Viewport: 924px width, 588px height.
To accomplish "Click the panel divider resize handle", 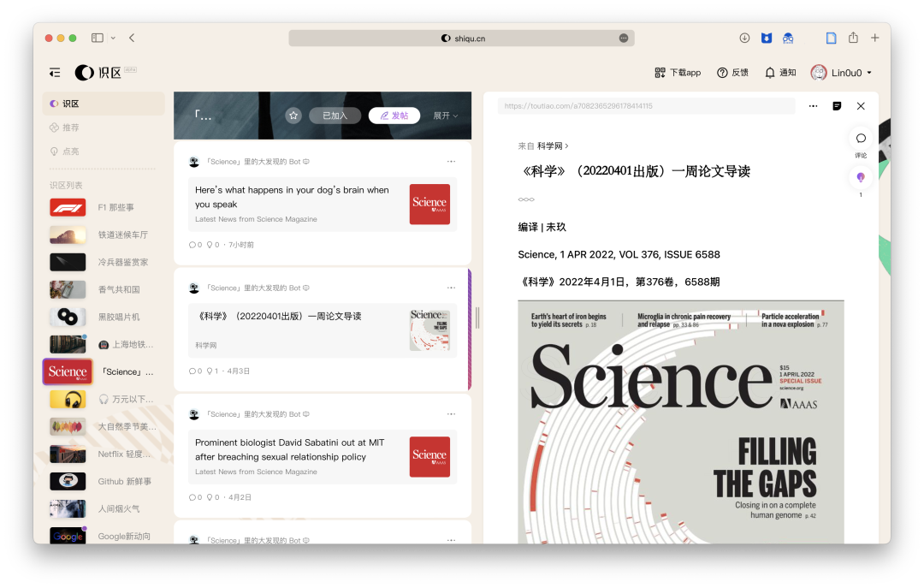I will pos(477,318).
